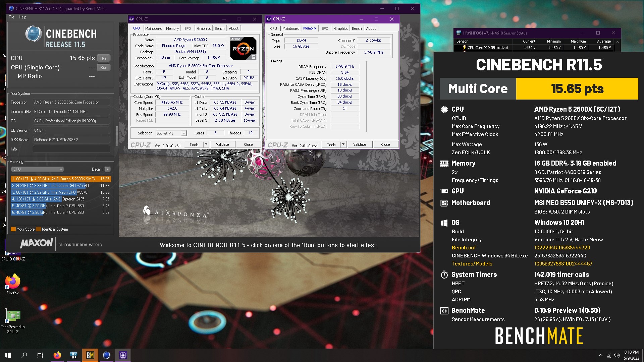Viewport: 644px width, 362px height.
Task: Open CPU-Z taskbar icon
Action: pos(123,355)
